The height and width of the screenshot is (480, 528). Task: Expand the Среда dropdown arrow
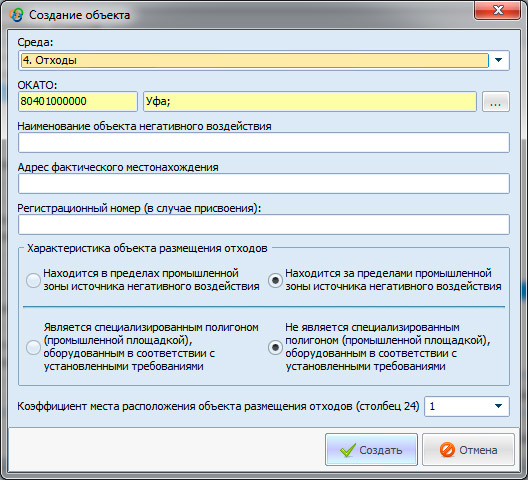click(498, 60)
